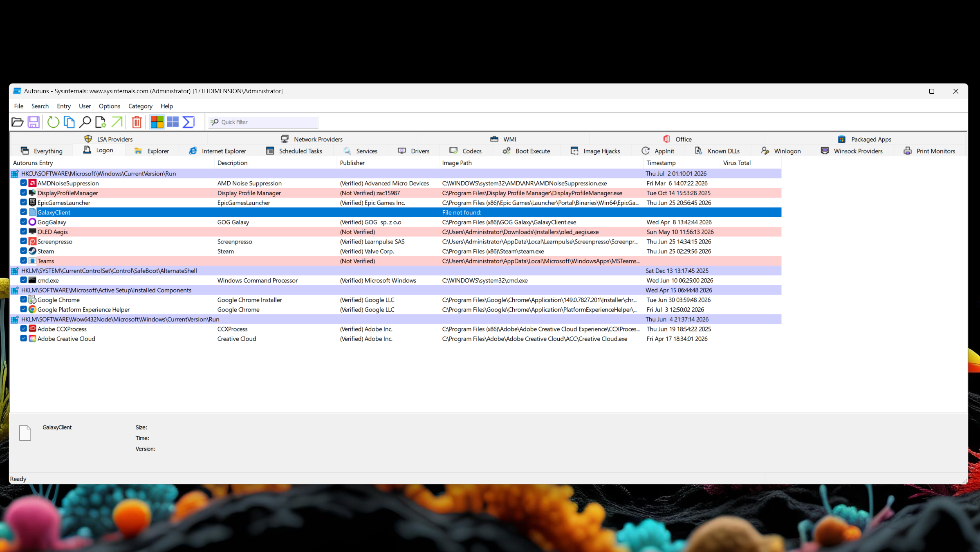The width and height of the screenshot is (980, 552).
Task: Click the Steam entry icon
Action: pyautogui.click(x=32, y=251)
